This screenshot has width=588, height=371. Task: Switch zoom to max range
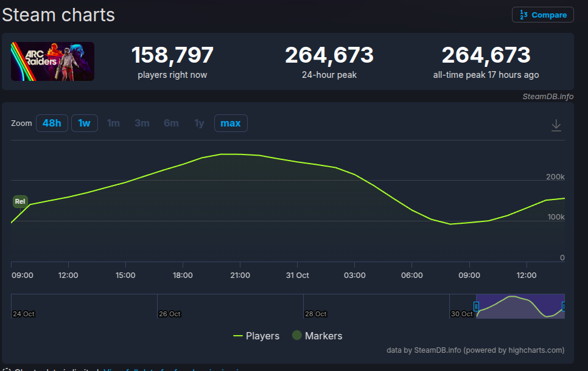pyautogui.click(x=231, y=123)
